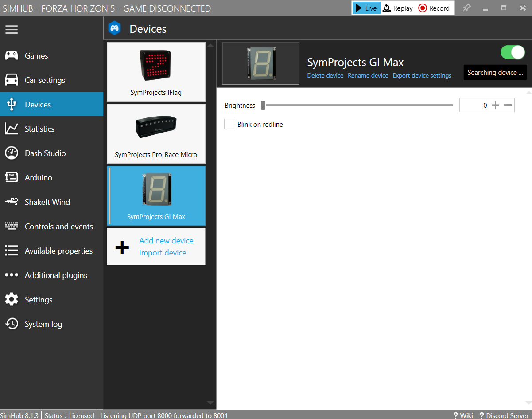Click the Delete device link
Screen dimensions: 532x419
pos(325,76)
